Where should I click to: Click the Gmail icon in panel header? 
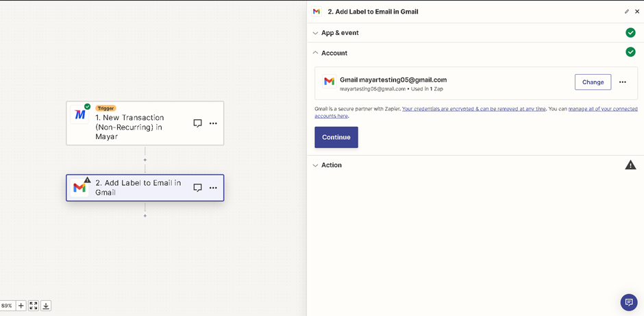tap(317, 12)
